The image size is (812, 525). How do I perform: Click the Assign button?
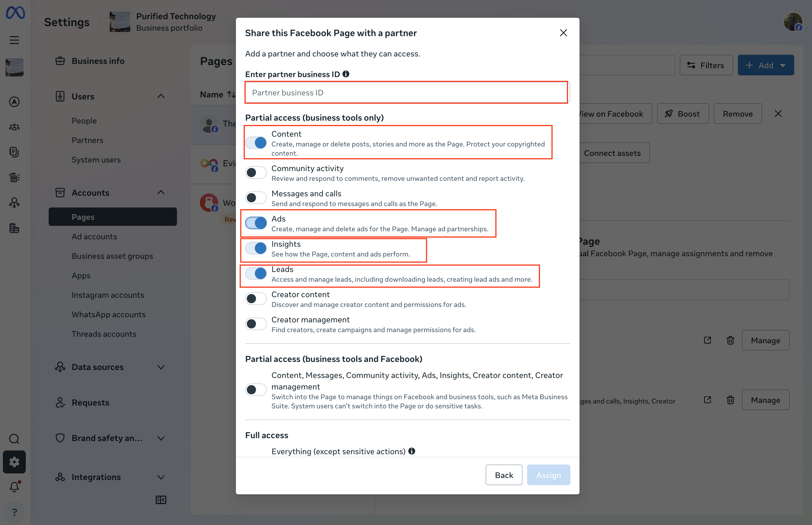[x=548, y=475]
